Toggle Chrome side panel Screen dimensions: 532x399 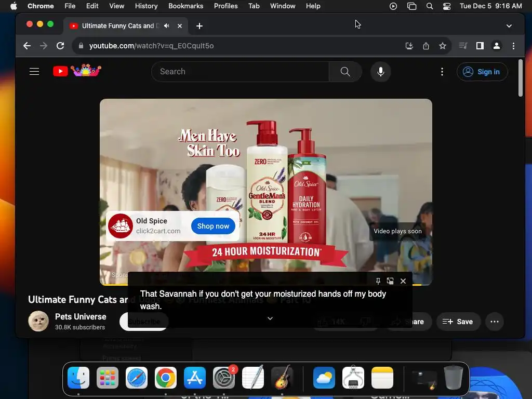coord(480,46)
